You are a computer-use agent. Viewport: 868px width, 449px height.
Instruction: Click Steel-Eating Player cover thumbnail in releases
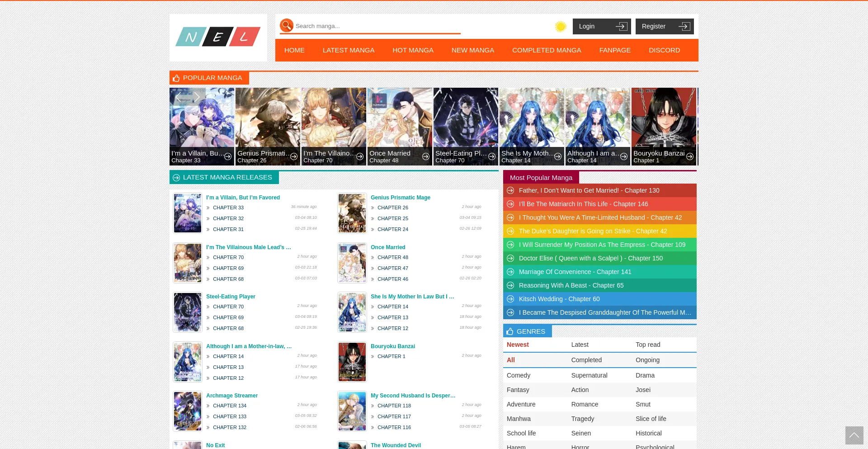pyautogui.click(x=188, y=312)
